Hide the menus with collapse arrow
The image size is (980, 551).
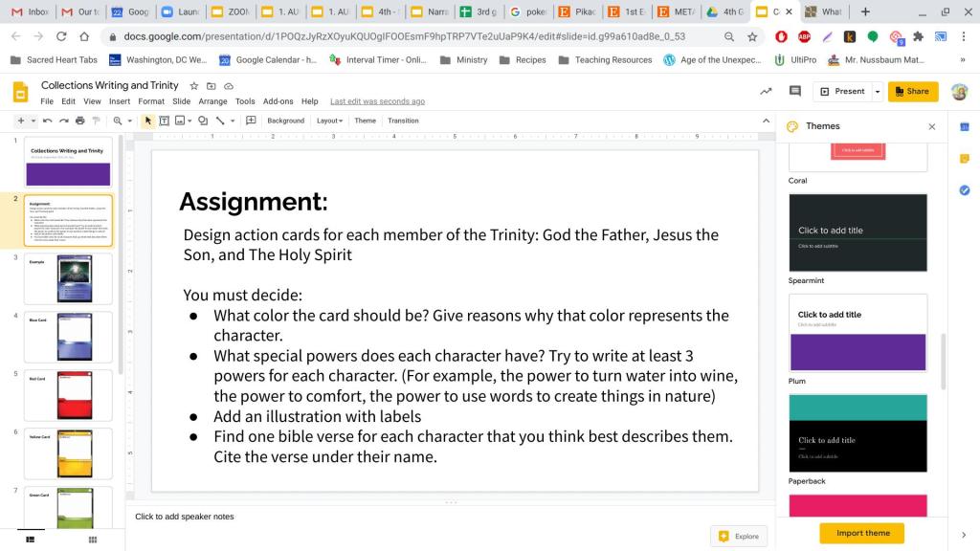point(765,121)
